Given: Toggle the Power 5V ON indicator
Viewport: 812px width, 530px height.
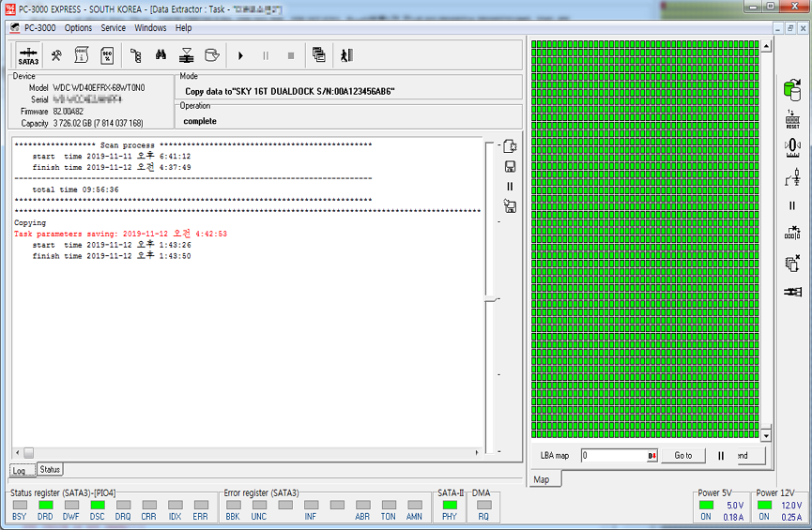Looking at the screenshot, I should [706, 505].
